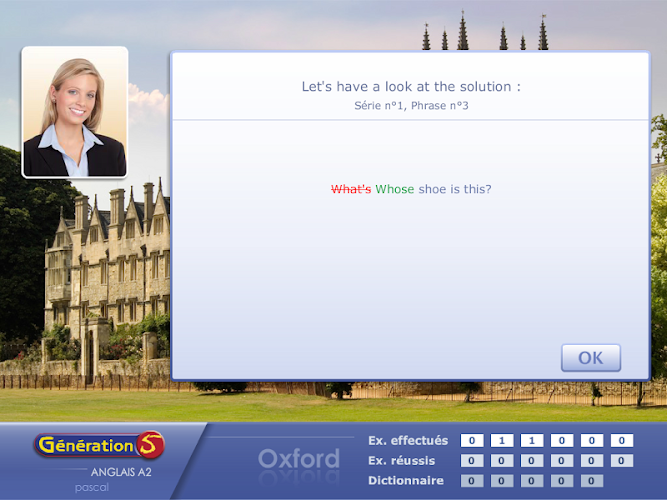Click the Série n°1, Phrase n°3 subtitle
667x500 pixels.
coord(411,106)
